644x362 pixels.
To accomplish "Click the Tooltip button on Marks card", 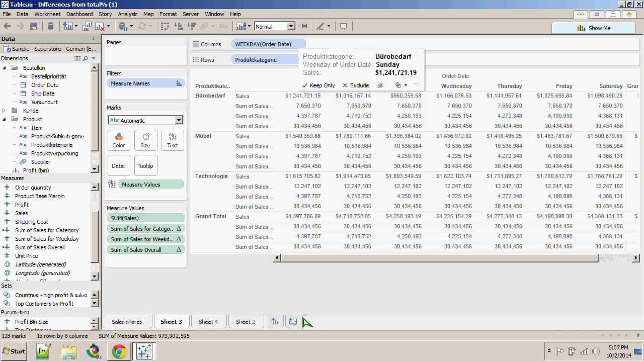I will click(145, 166).
